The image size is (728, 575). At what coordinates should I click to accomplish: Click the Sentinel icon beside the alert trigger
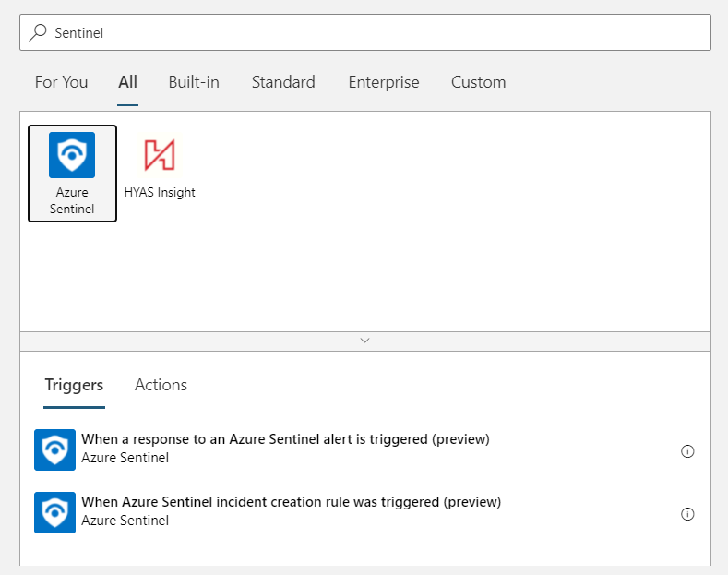[x=54, y=449]
